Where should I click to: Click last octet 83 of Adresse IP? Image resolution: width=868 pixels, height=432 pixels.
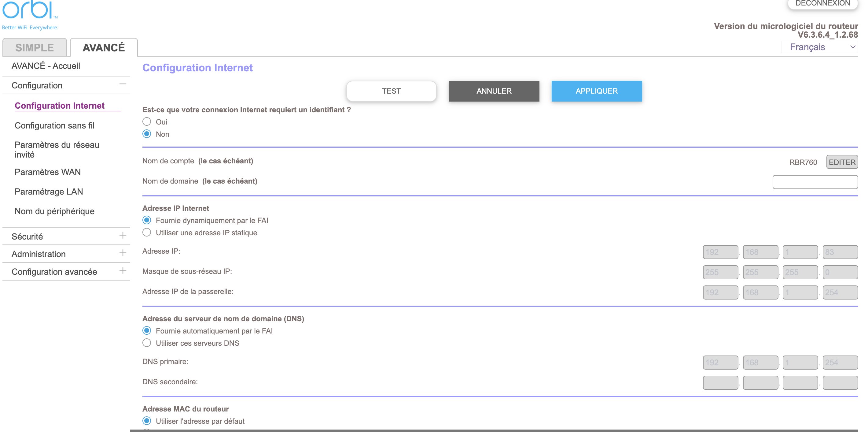(x=840, y=252)
